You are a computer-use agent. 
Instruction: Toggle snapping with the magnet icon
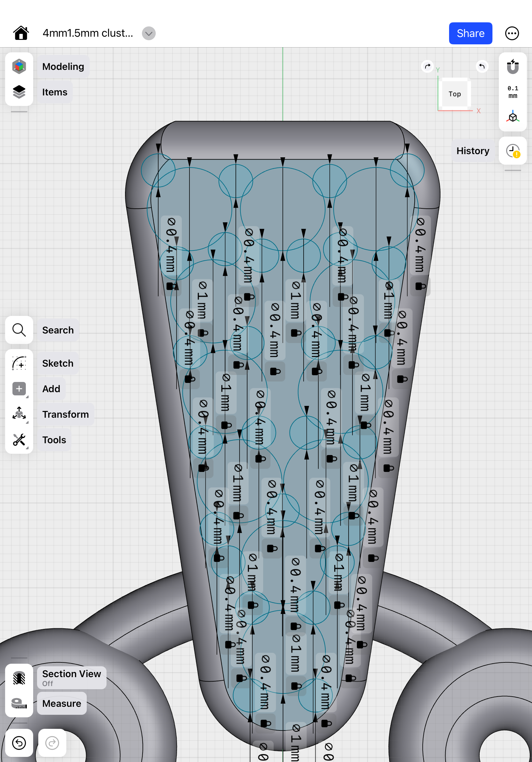[x=513, y=67]
